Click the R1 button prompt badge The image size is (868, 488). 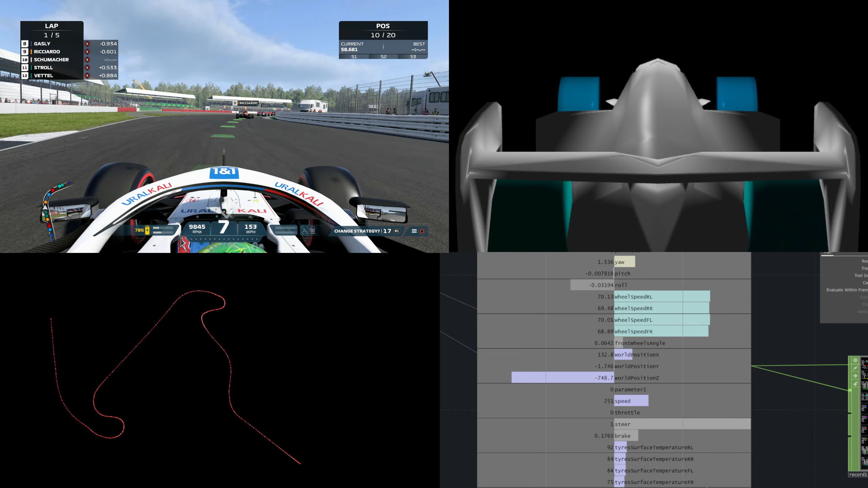pyautogui.click(x=396, y=231)
